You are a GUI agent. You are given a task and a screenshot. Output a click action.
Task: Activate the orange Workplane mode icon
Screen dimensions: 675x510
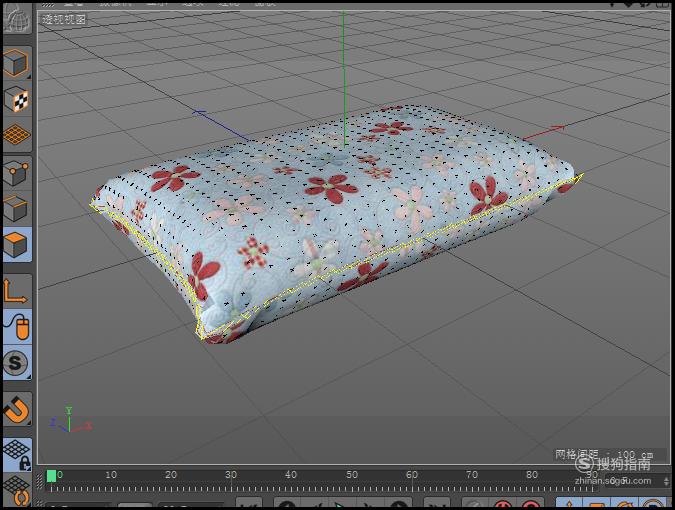[17, 135]
